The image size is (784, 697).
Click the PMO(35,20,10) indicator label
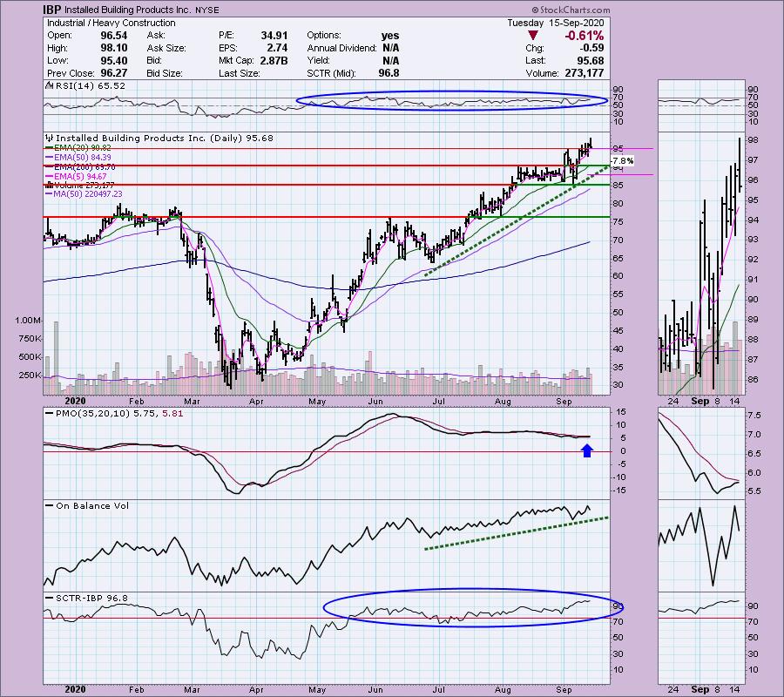pos(114,414)
